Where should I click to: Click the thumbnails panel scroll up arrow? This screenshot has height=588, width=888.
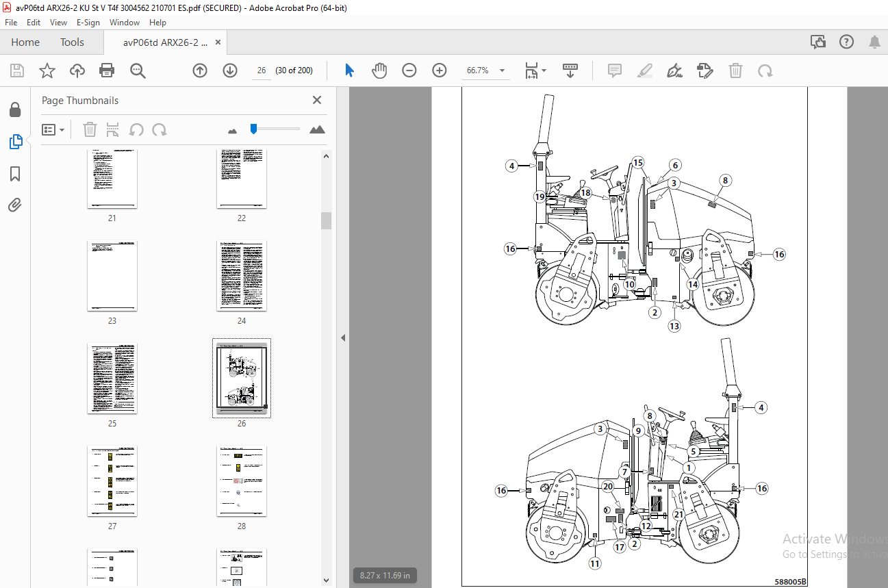click(x=327, y=156)
